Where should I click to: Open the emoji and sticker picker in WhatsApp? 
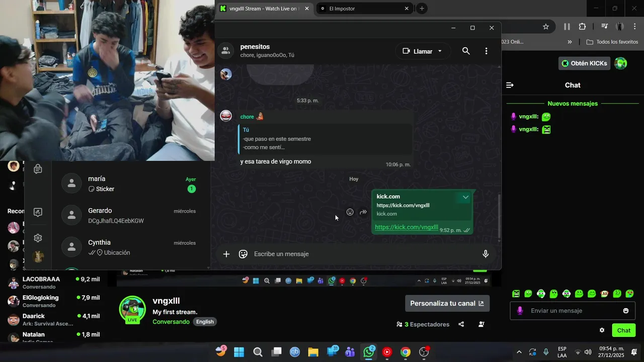pyautogui.click(x=243, y=254)
